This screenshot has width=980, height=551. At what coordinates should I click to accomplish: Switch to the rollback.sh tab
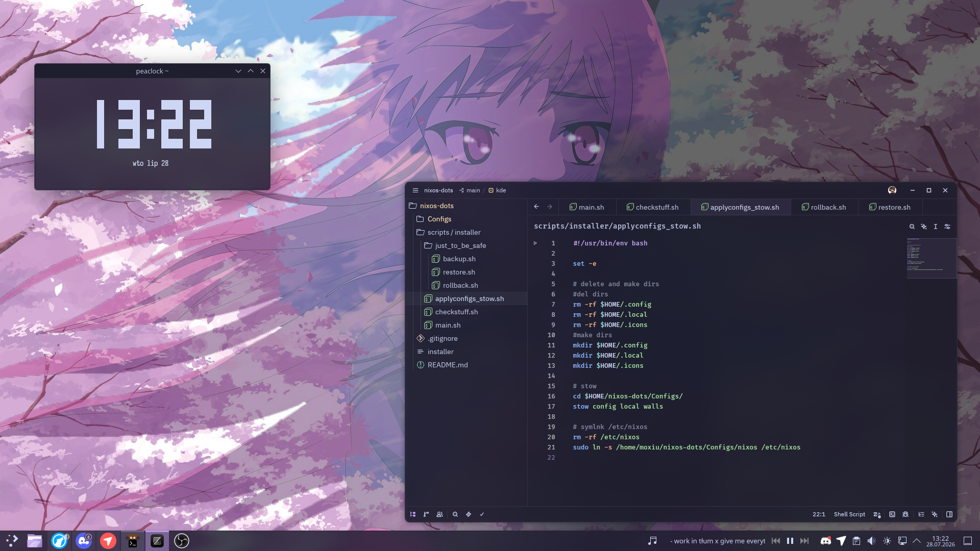pos(824,207)
